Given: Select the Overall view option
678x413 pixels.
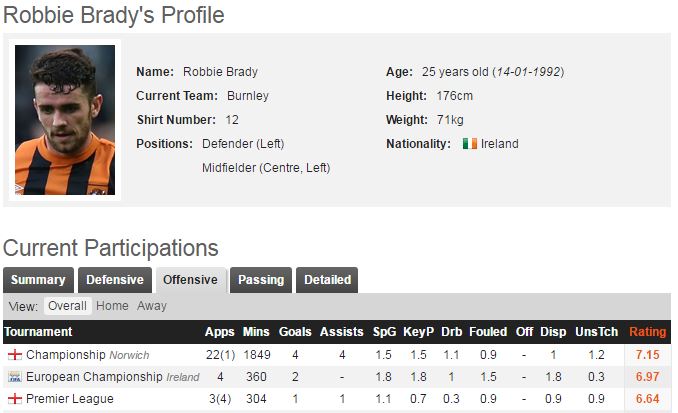Looking at the screenshot, I should point(68,306).
